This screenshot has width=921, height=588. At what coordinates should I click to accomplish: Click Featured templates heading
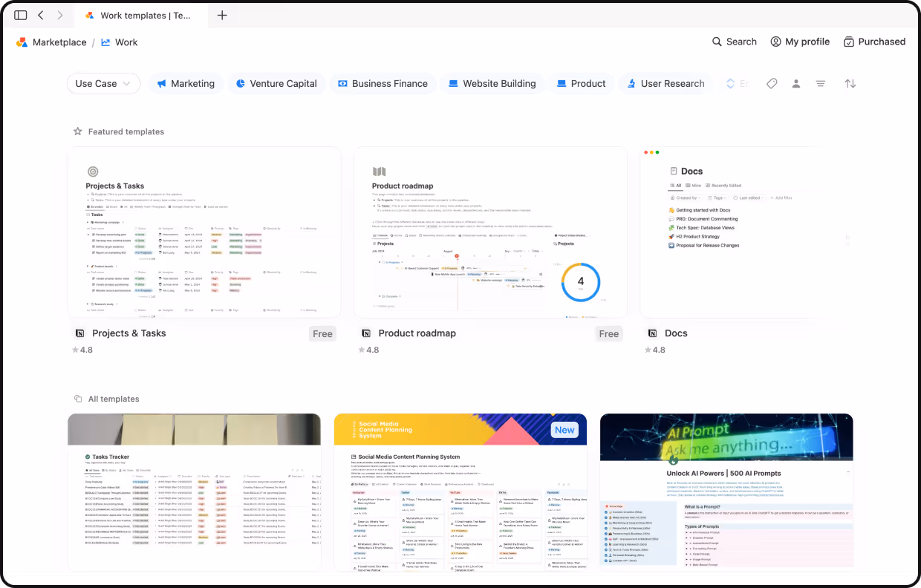pyautogui.click(x=126, y=131)
